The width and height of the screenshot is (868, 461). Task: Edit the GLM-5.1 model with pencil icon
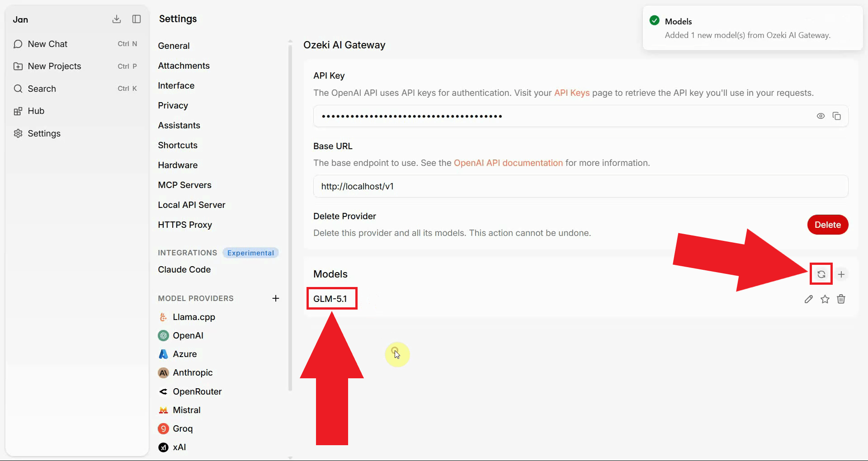[x=809, y=299]
